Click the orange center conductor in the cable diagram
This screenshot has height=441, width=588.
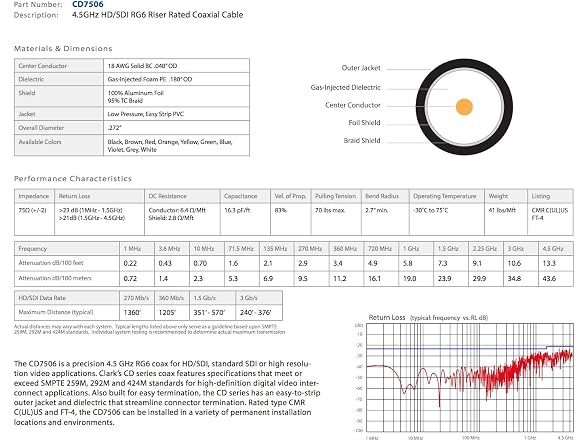pyautogui.click(x=464, y=106)
